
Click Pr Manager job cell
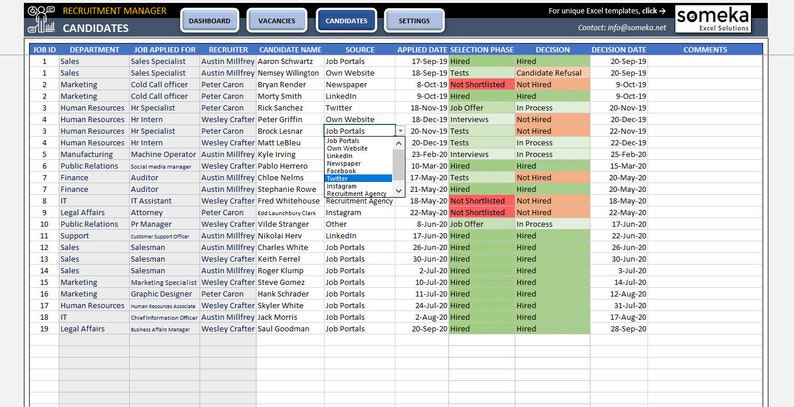[165, 224]
